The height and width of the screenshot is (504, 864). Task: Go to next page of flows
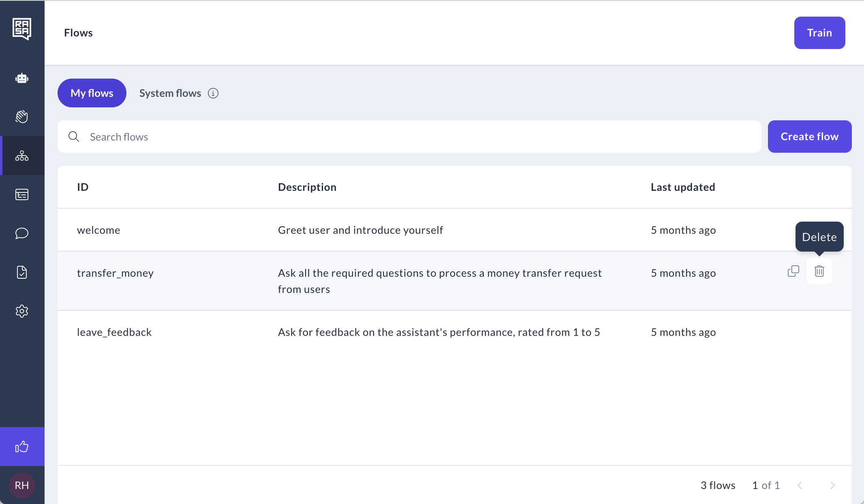[x=832, y=485]
